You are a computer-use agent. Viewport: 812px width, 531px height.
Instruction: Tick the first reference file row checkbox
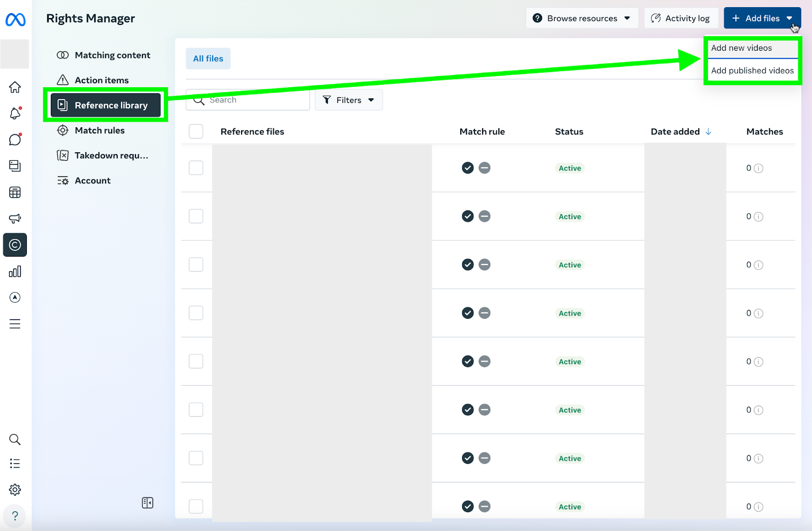tap(196, 168)
